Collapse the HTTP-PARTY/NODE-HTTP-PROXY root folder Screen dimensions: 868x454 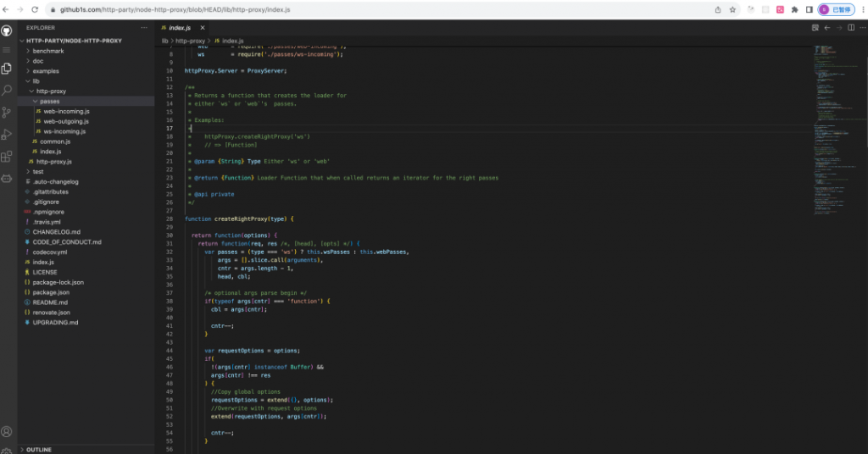click(86, 41)
